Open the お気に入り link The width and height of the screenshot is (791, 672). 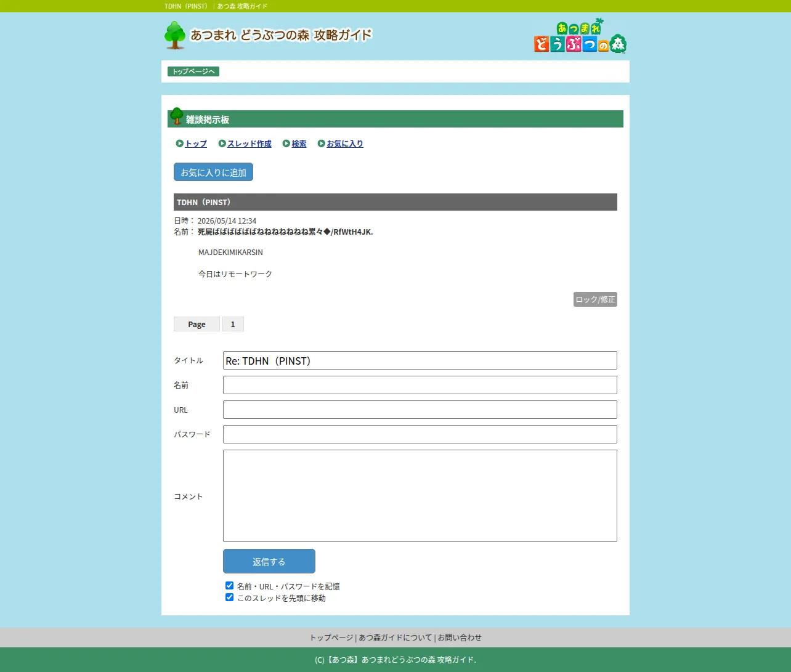345,144
